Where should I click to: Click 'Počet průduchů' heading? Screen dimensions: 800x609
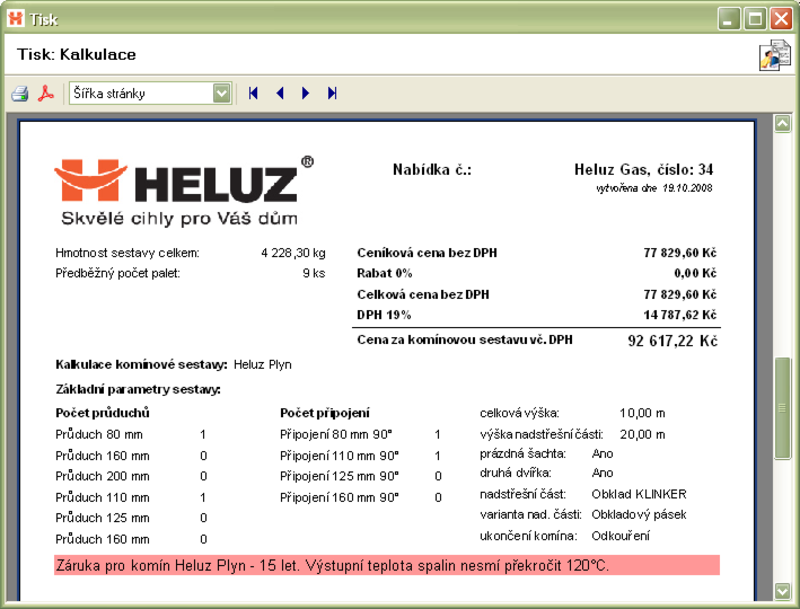103,413
